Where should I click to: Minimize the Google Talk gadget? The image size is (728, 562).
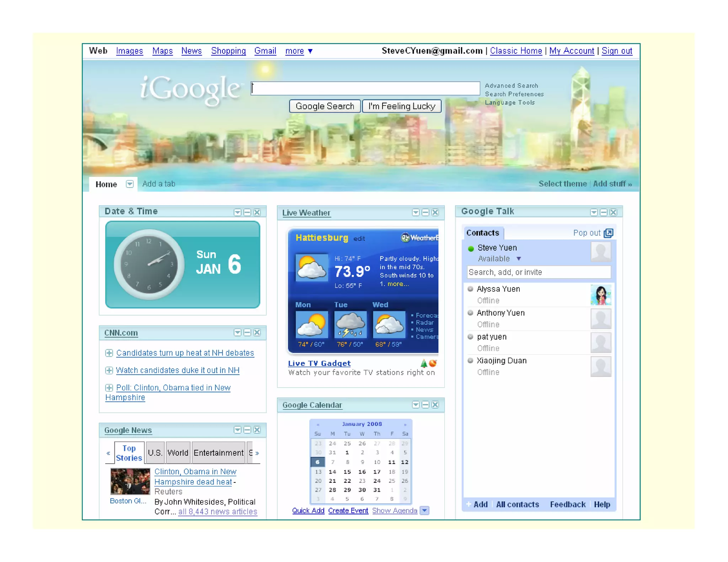[604, 212]
